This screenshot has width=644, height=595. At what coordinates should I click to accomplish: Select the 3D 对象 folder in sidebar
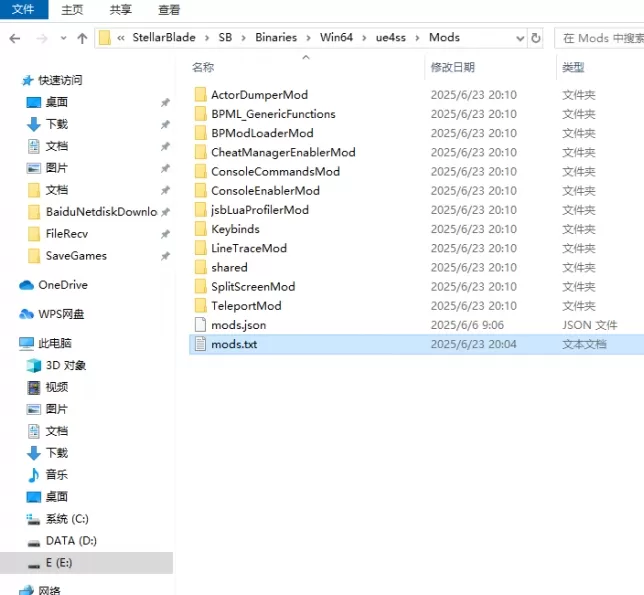[x=65, y=365]
